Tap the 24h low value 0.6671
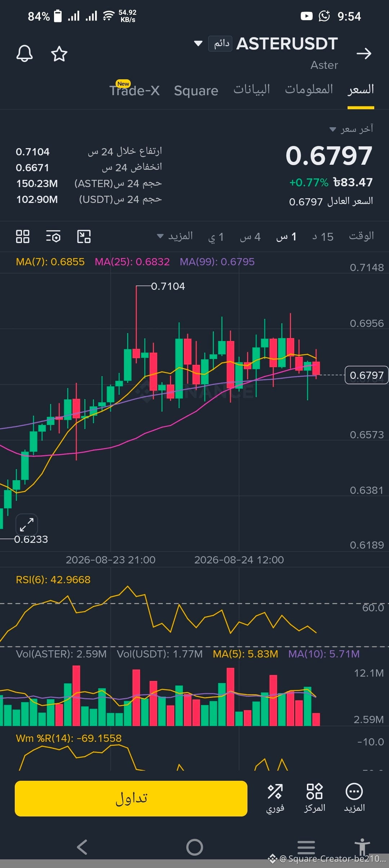Viewport: 389px width, 868px height. 32,168
